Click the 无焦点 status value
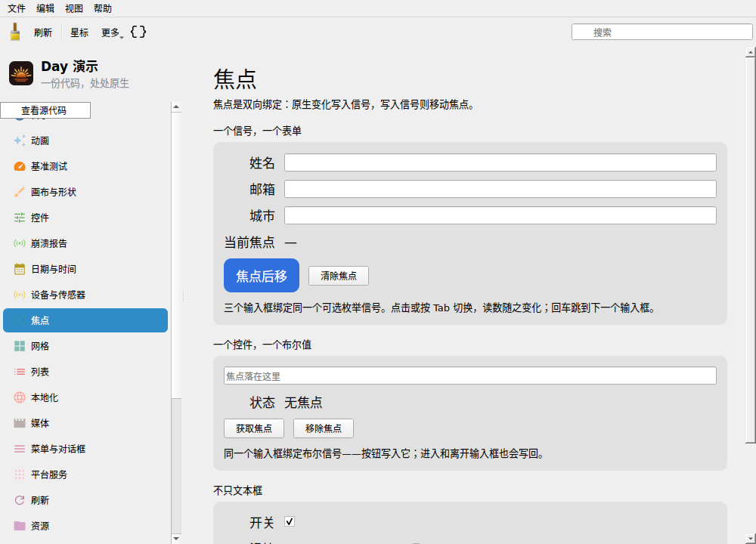This screenshot has width=756, height=544. [x=303, y=403]
